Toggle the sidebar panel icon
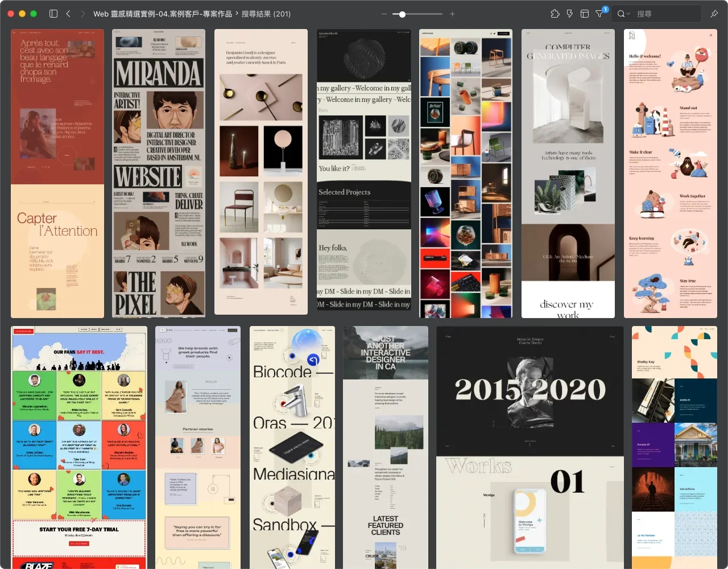Viewport: 728px width, 569px height. tap(53, 14)
